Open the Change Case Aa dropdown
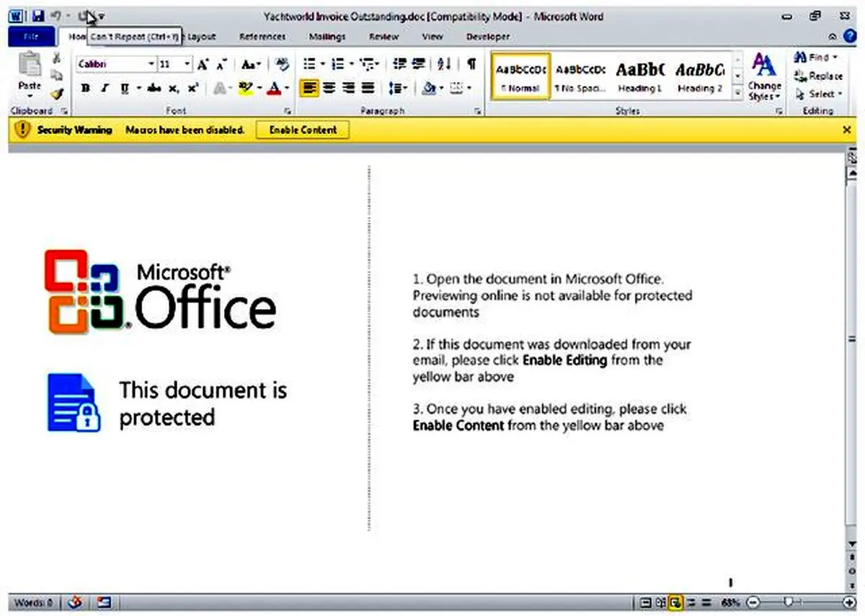 pos(252,64)
